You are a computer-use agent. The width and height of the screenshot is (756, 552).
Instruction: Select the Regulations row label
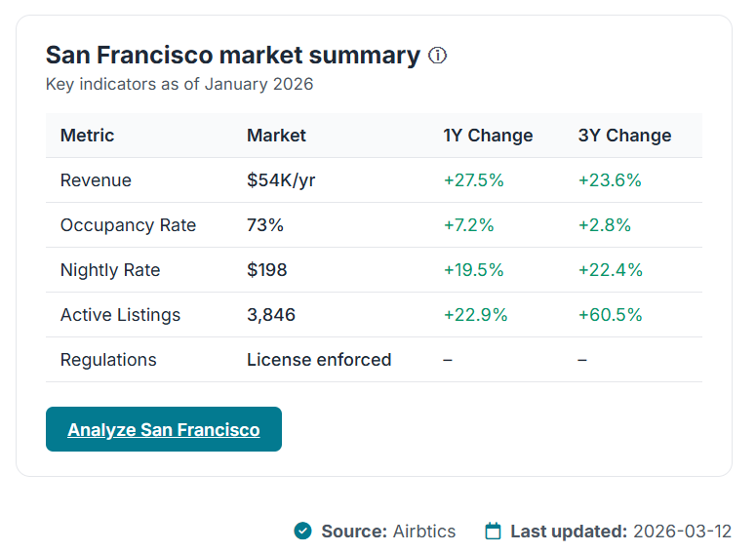tap(108, 360)
